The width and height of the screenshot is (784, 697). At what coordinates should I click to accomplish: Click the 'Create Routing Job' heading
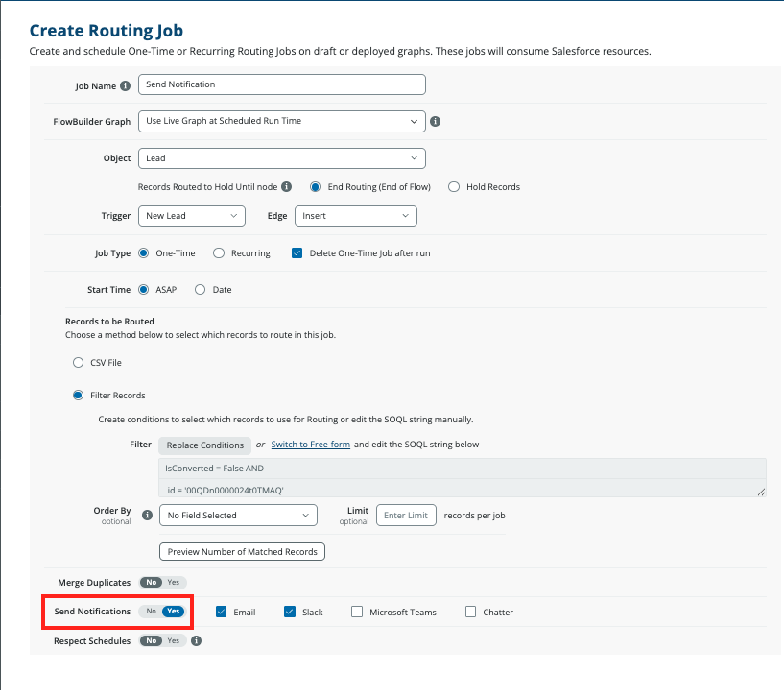pyautogui.click(x=107, y=31)
